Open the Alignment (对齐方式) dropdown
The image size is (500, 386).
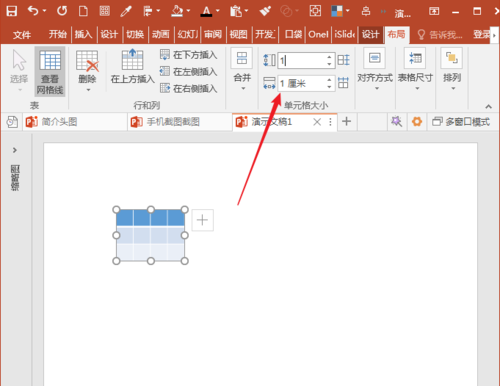(x=375, y=69)
